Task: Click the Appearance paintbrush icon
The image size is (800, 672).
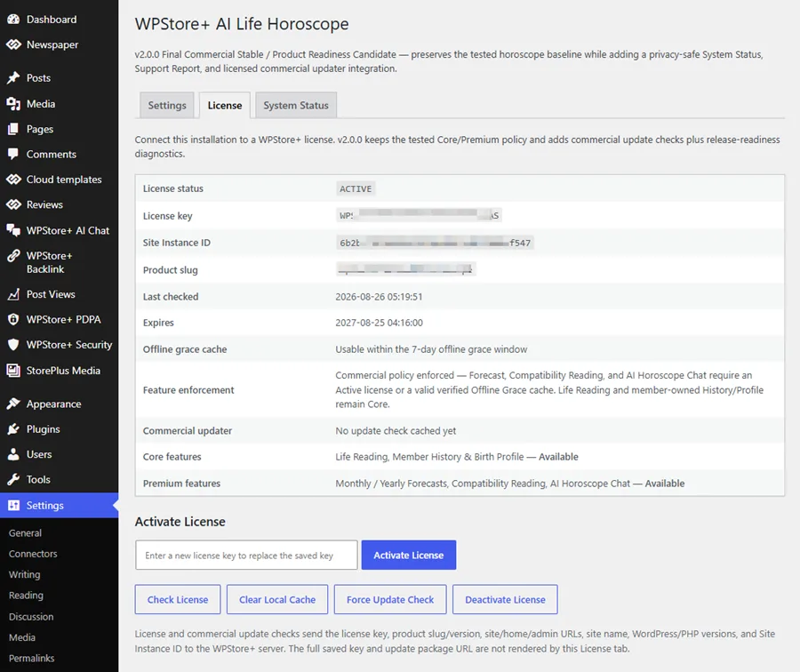Action: (x=13, y=404)
